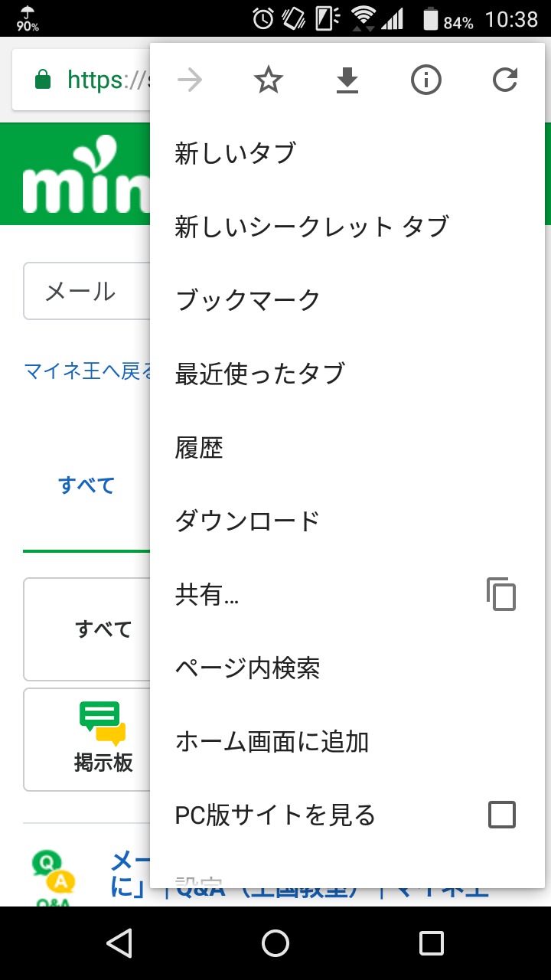Choose ホーム画面に追加
This screenshot has width=551, height=980.
click(272, 741)
